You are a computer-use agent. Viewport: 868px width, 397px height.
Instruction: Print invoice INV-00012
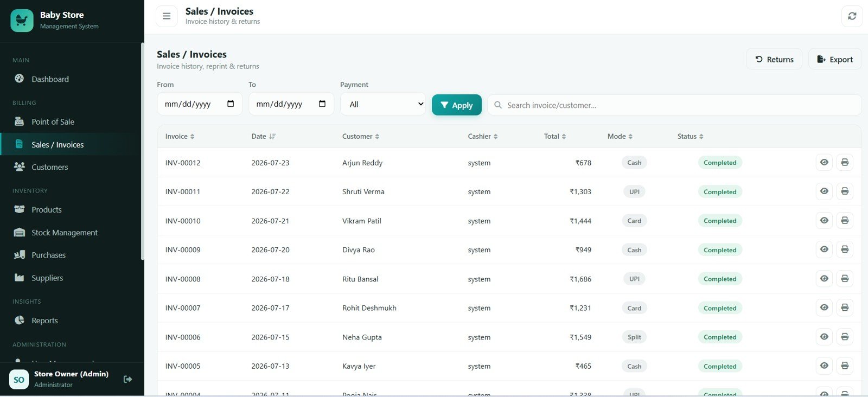tap(845, 162)
